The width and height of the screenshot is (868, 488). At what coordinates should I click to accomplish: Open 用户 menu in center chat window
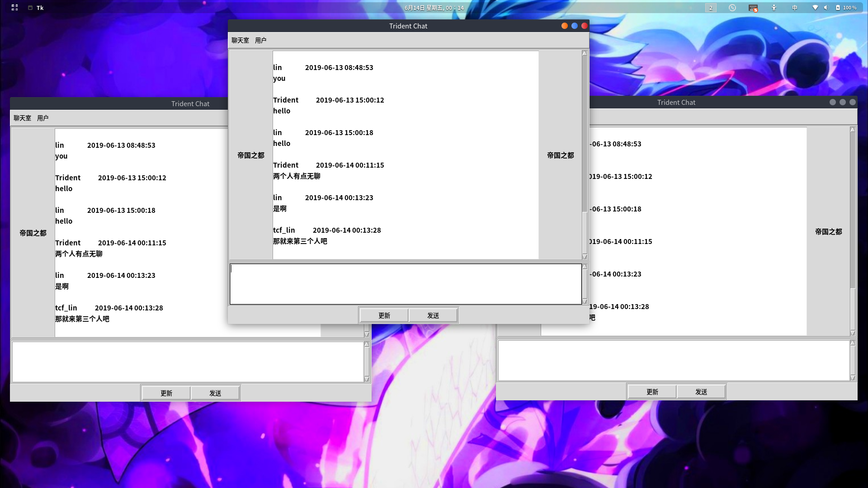click(x=260, y=40)
